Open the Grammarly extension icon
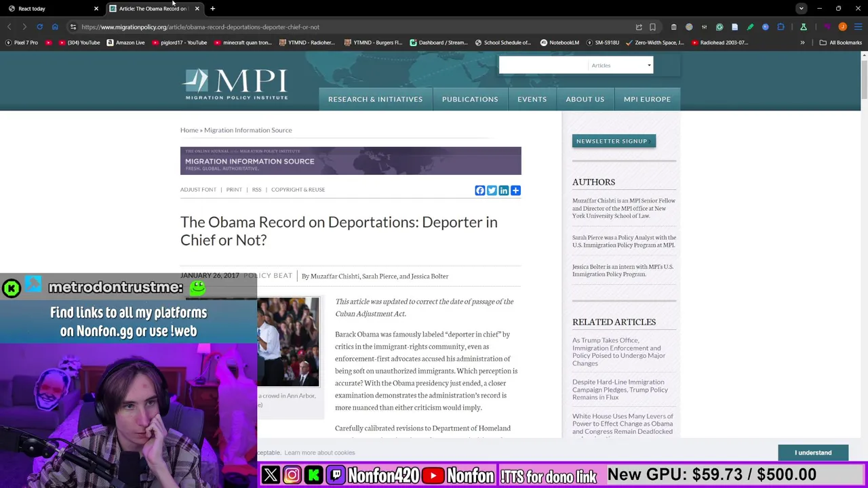This screenshot has width=868, height=488. [719, 27]
